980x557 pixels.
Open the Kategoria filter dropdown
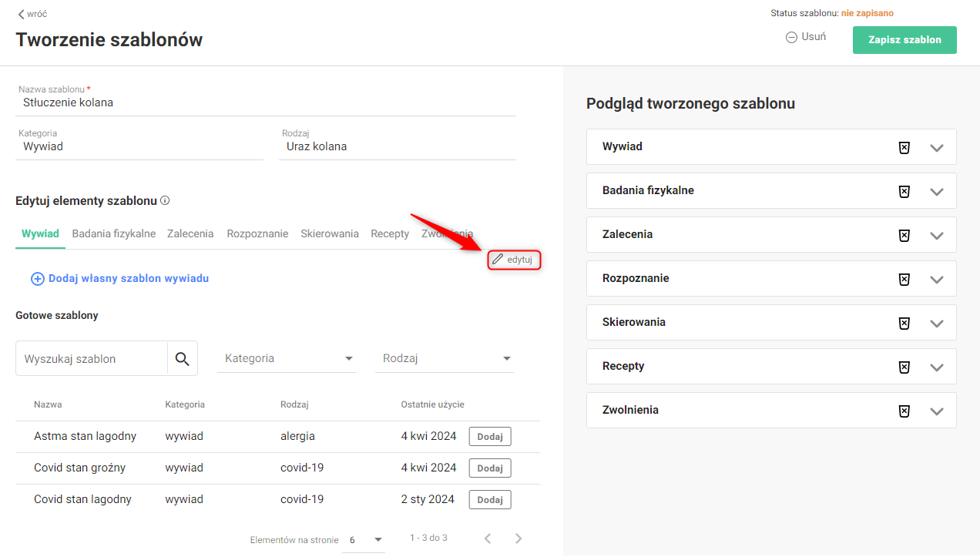coord(287,358)
